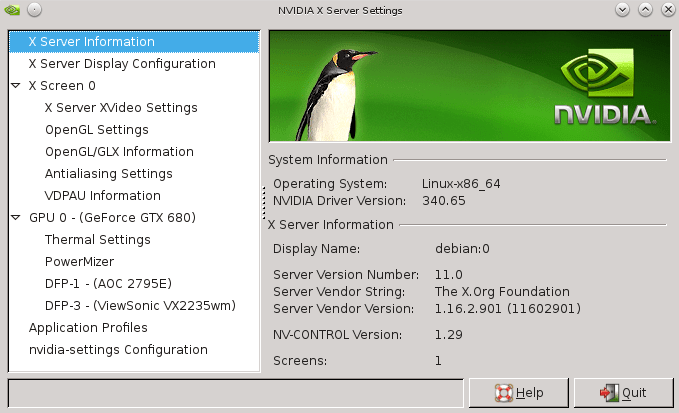679x413 pixels.
Task: Close the window with the X title button
Action: point(668,10)
